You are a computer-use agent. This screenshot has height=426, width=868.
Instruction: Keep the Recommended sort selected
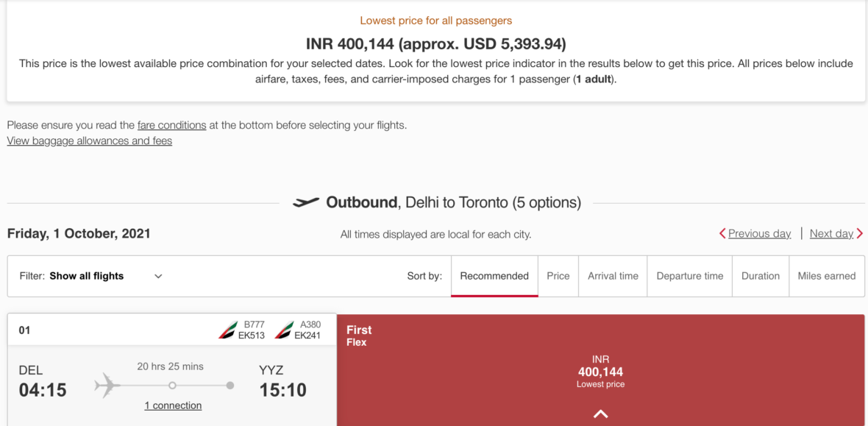(x=494, y=276)
